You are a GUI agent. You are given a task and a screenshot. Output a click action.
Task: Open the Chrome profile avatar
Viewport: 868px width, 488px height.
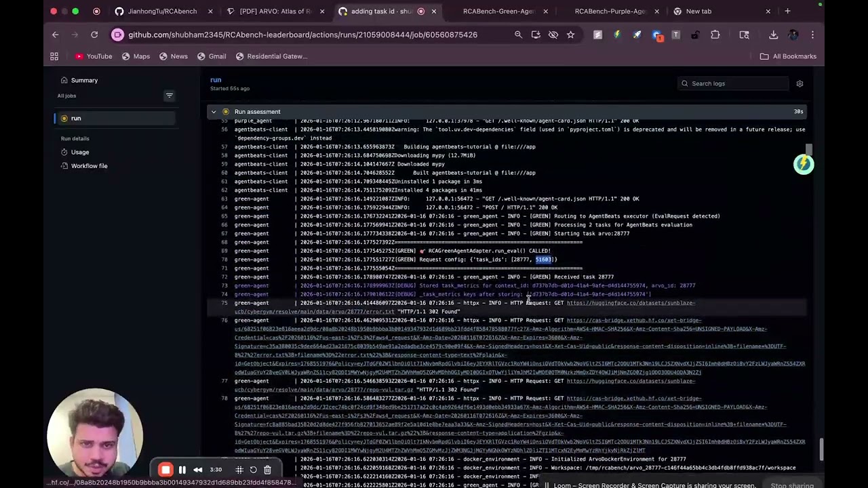pos(793,35)
